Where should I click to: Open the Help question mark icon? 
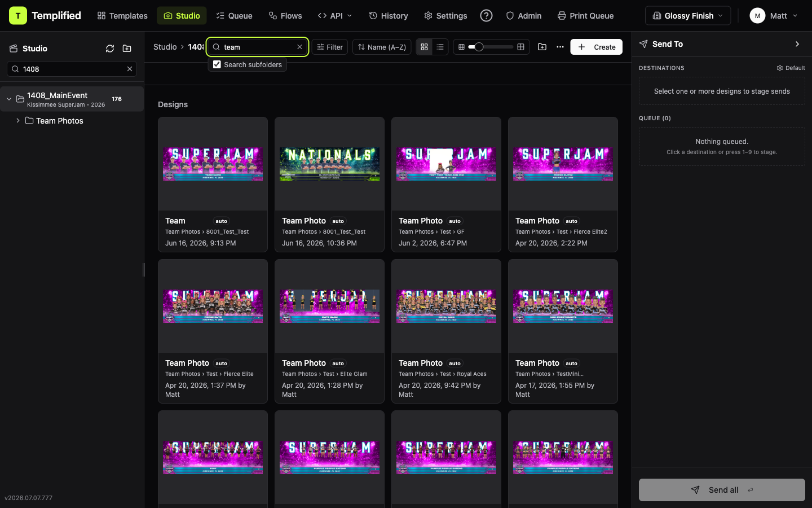click(486, 16)
